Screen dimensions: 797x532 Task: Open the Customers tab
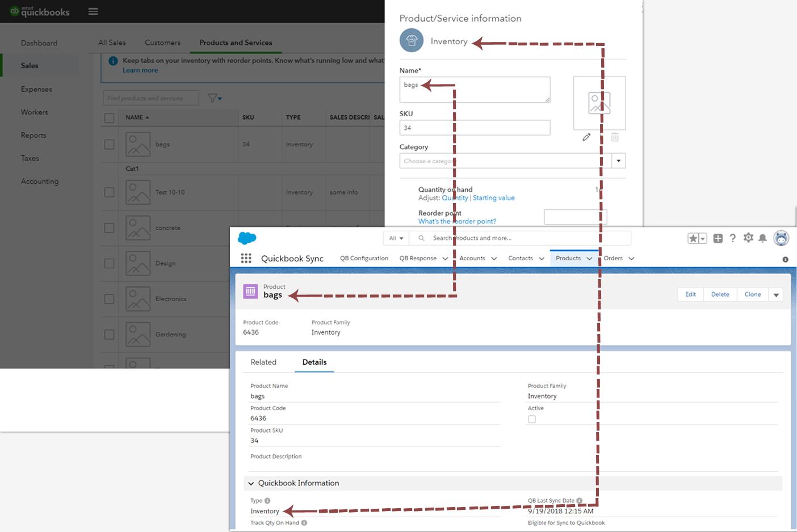tap(162, 43)
